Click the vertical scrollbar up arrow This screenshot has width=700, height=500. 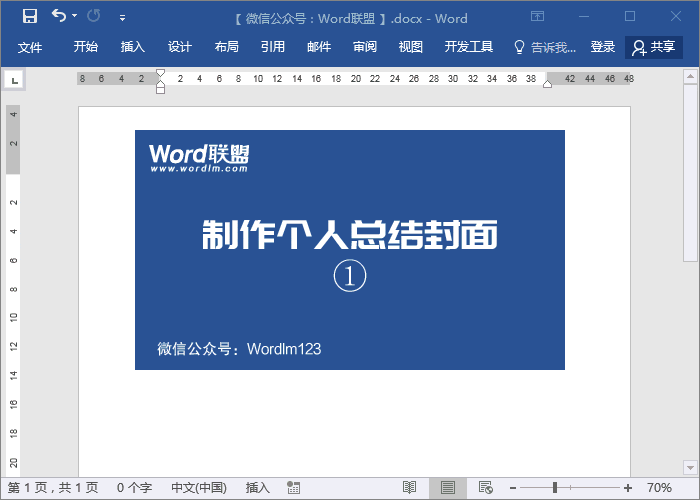(x=690, y=76)
